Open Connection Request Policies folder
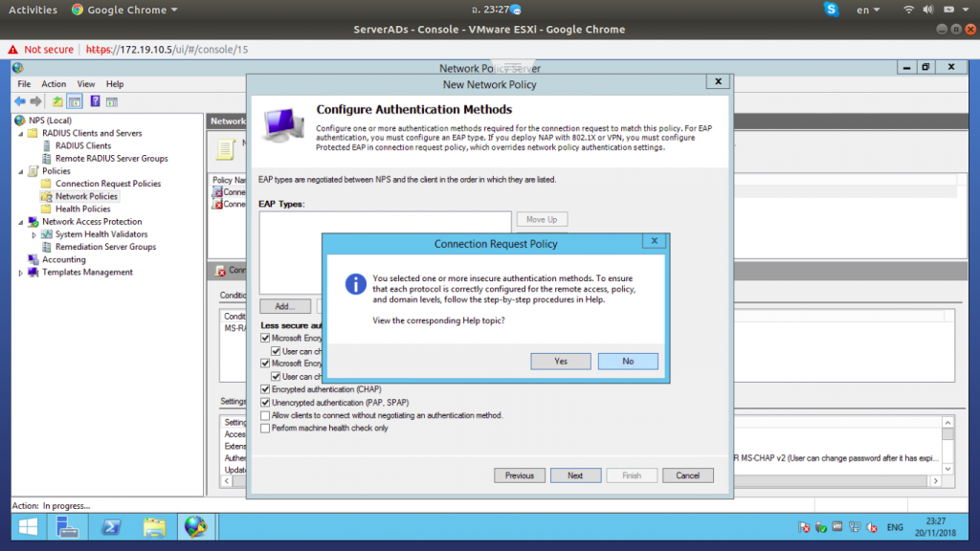The height and width of the screenshot is (551, 980). (107, 184)
